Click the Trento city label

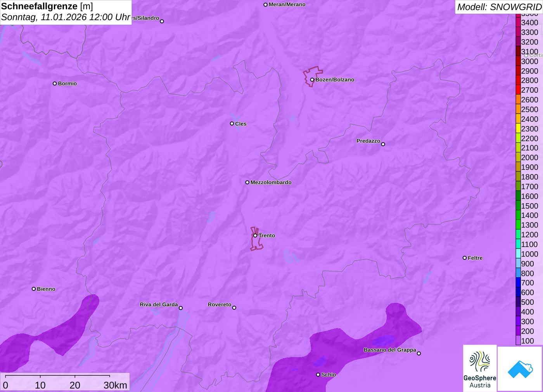coord(267,235)
